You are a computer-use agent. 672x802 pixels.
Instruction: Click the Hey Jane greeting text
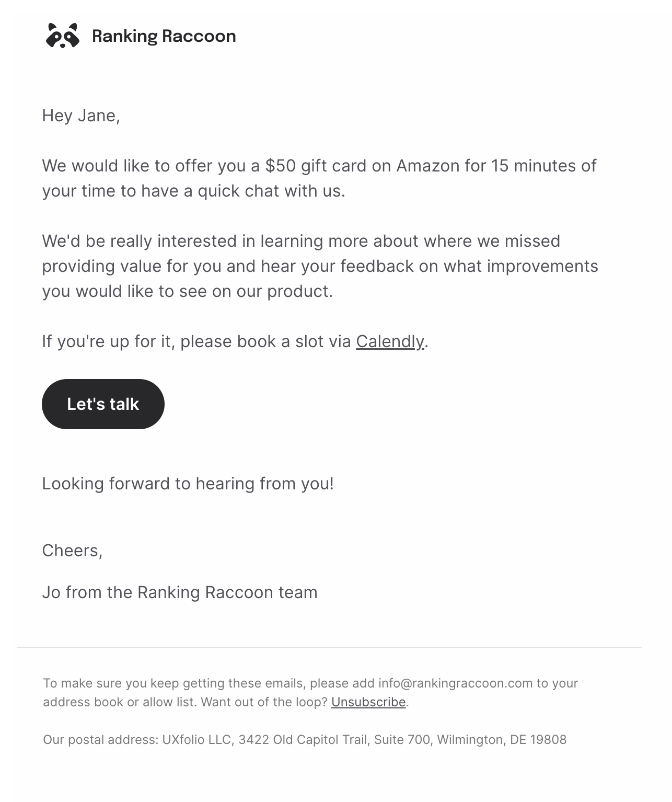[82, 116]
